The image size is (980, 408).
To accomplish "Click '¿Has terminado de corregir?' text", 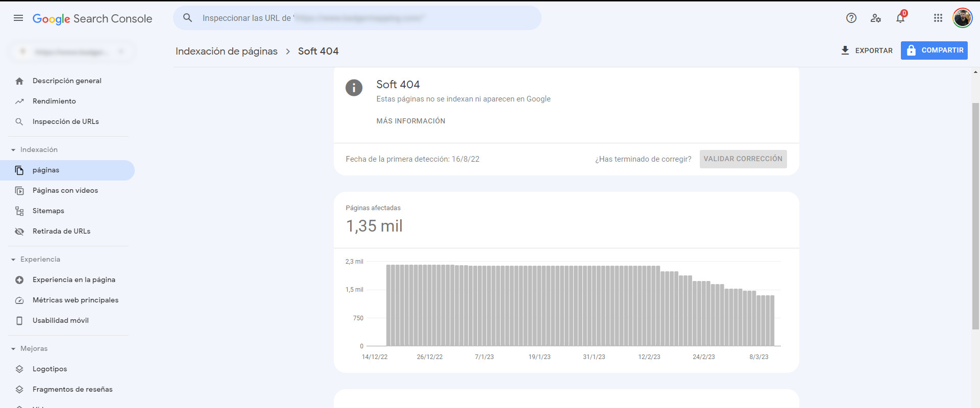I will [x=643, y=159].
